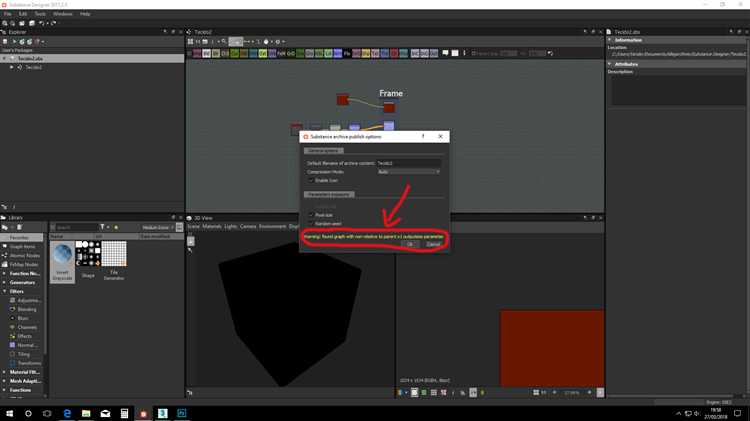750x421 pixels.
Task: Collapse the Attributes section in properties
Action: 610,64
